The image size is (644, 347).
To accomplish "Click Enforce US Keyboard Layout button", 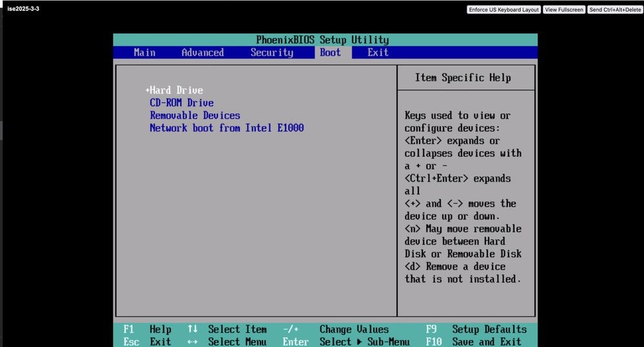I will click(x=503, y=10).
